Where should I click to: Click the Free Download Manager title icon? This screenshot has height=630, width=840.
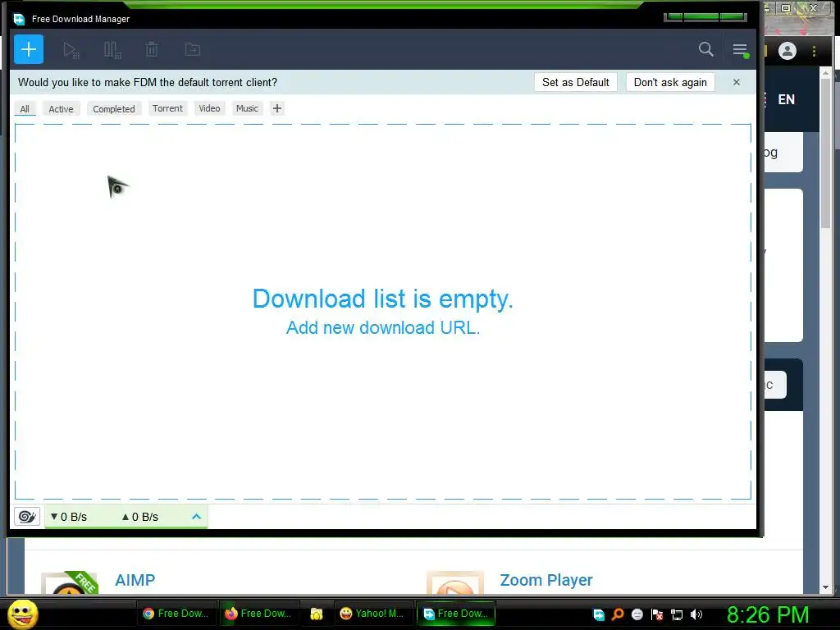click(20, 19)
